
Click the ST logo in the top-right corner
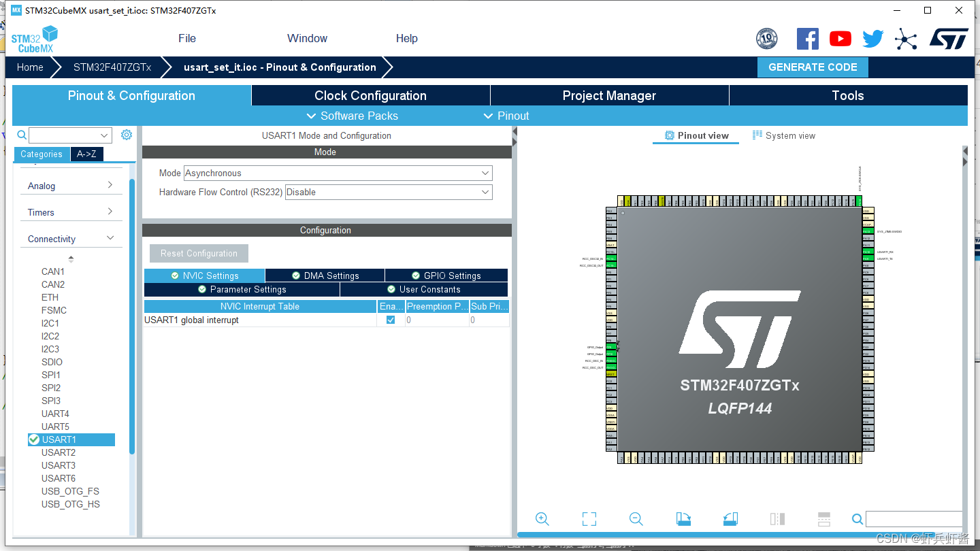click(949, 39)
